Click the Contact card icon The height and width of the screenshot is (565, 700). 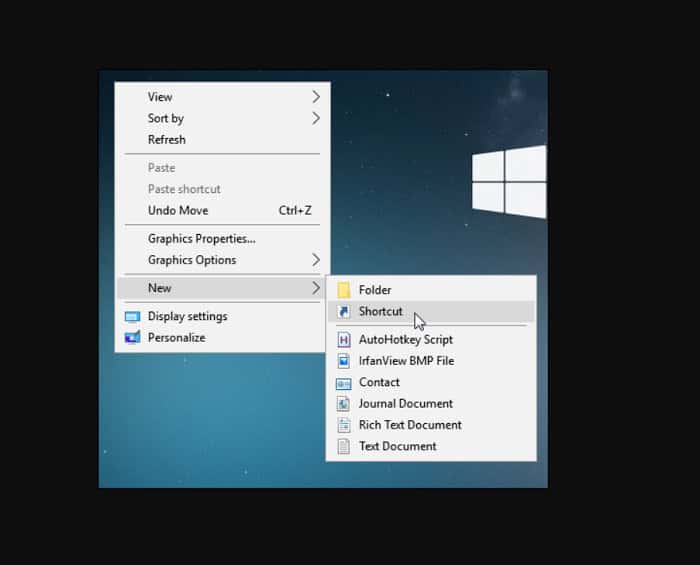click(344, 383)
